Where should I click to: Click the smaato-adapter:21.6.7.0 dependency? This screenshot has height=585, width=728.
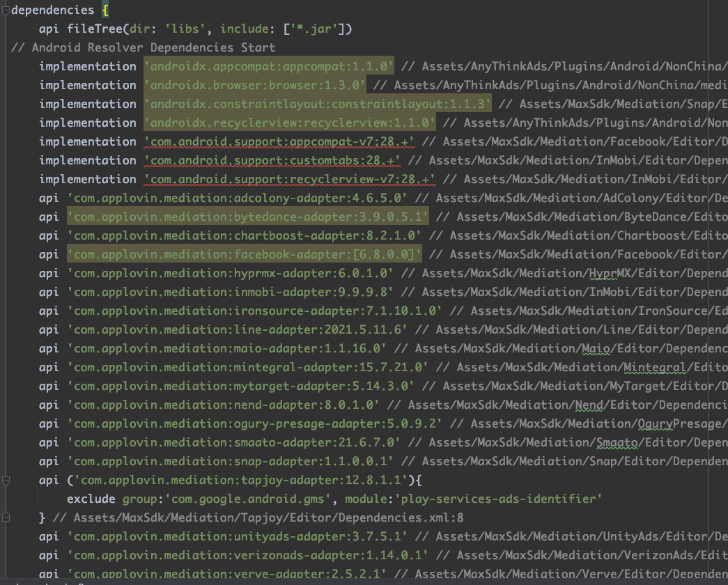[234, 442]
